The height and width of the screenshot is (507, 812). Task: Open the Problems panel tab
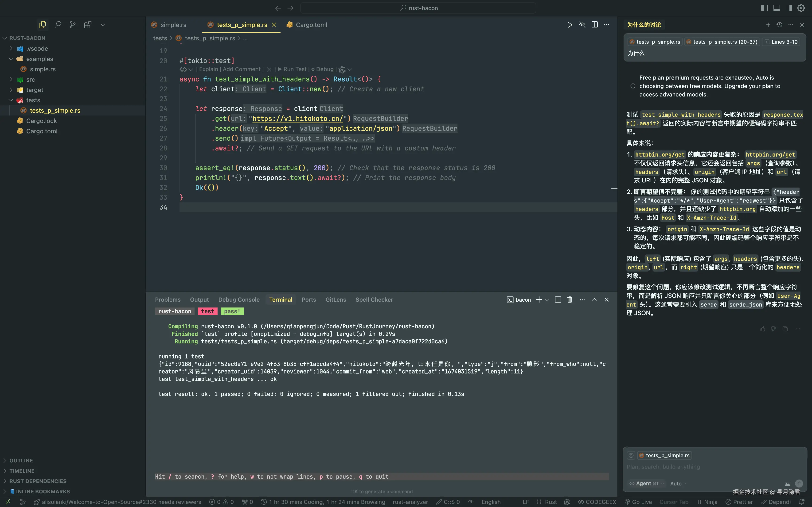coord(168,300)
